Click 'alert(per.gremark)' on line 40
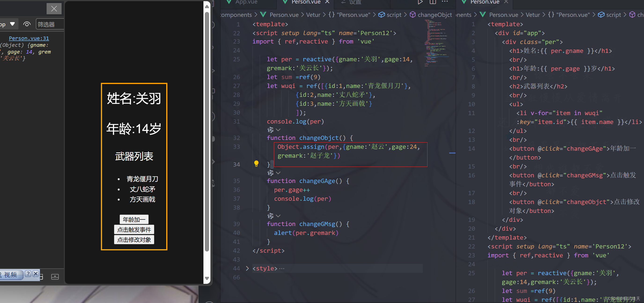This screenshot has height=303, width=644. point(306,233)
